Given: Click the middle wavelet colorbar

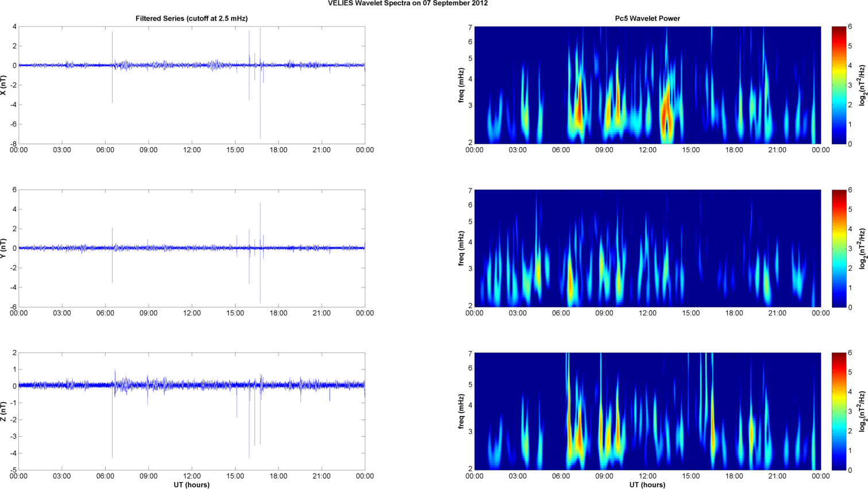Looking at the screenshot, I should [839, 248].
